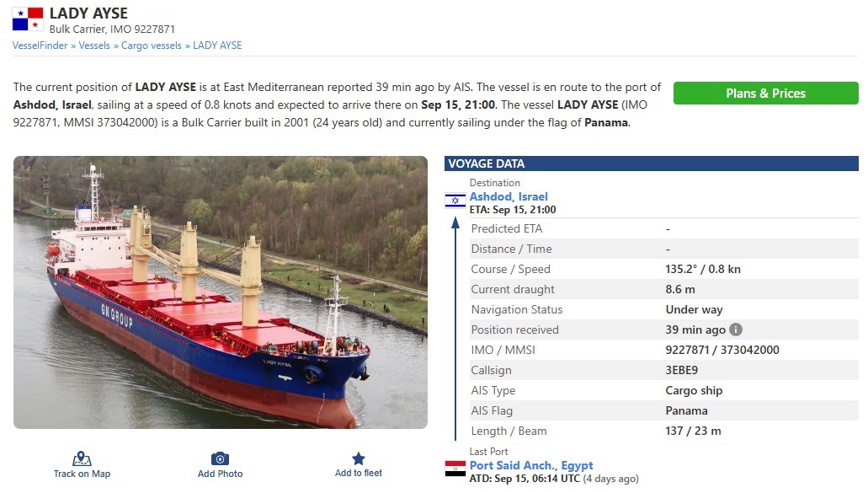This screenshot has height=493, width=868.
Task: Open the Ashdod, Israel destination link
Action: point(509,196)
